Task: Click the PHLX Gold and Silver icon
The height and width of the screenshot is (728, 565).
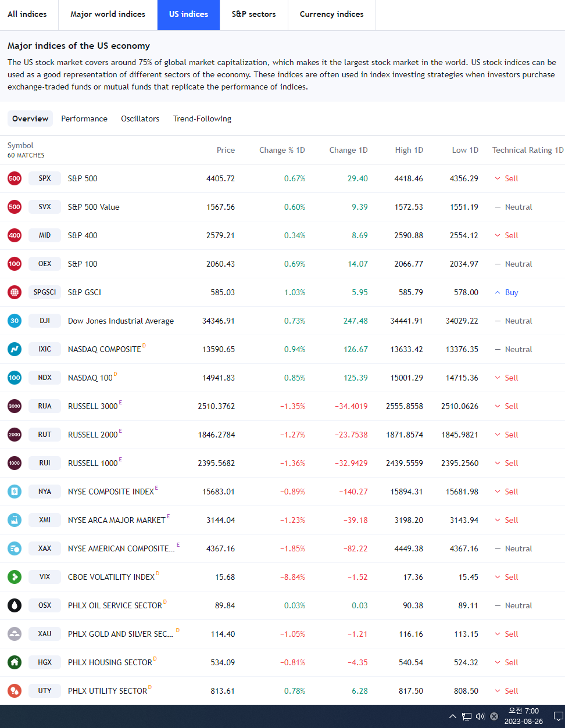Action: [x=15, y=634]
